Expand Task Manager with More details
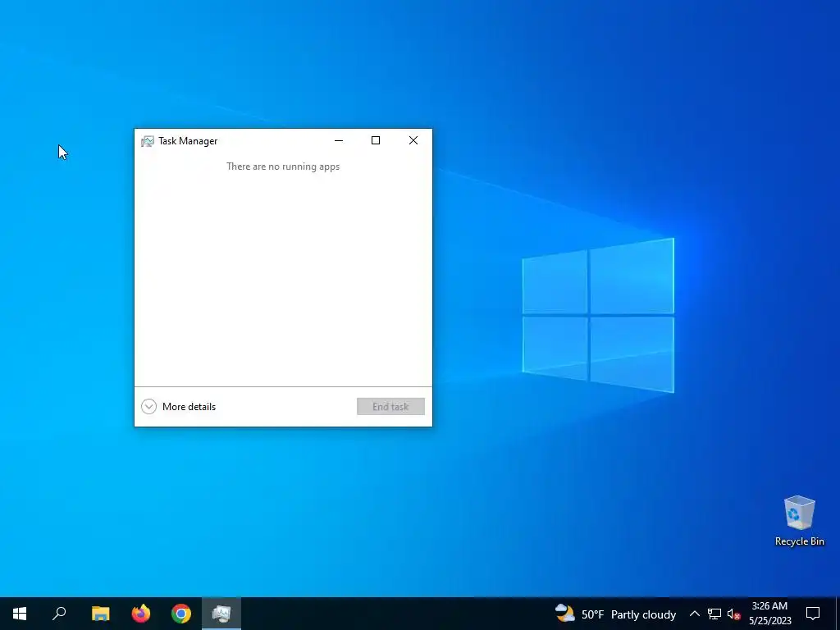This screenshot has width=840, height=630. pyautogui.click(x=178, y=407)
